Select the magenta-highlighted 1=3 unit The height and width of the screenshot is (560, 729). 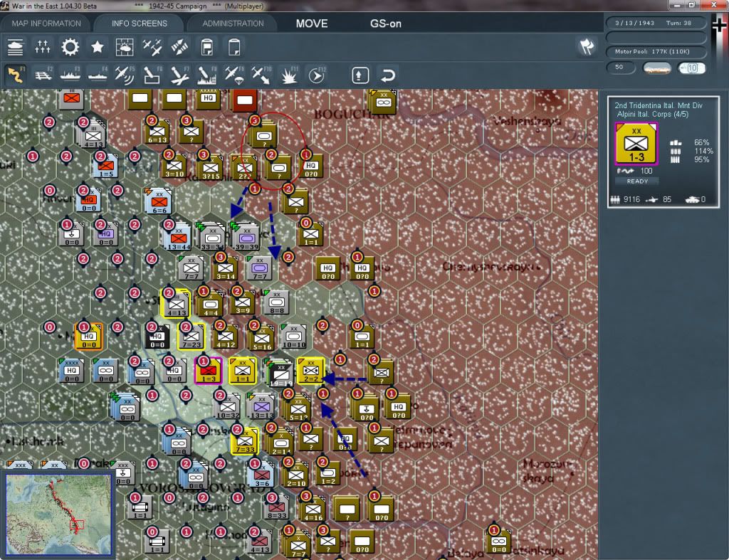[209, 371]
